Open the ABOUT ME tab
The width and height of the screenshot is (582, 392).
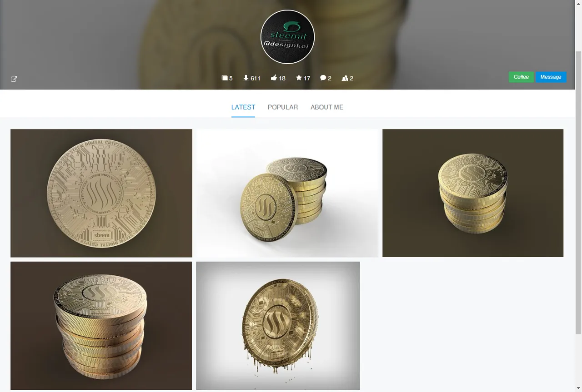pyautogui.click(x=327, y=107)
